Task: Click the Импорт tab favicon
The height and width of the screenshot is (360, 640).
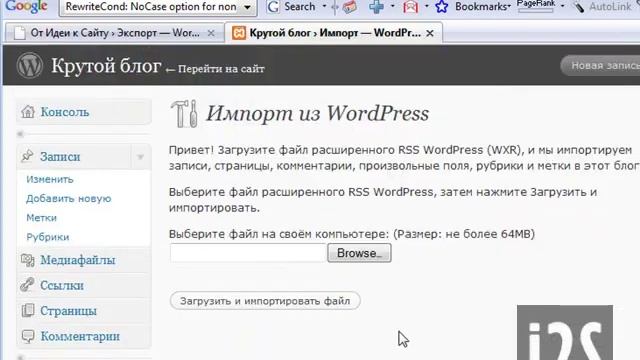Action: pos(239,33)
